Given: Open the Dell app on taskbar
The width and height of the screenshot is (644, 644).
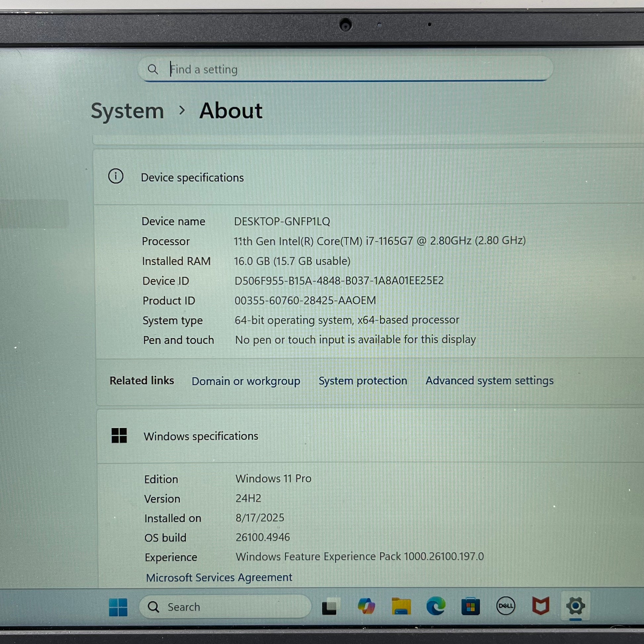Looking at the screenshot, I should (506, 606).
